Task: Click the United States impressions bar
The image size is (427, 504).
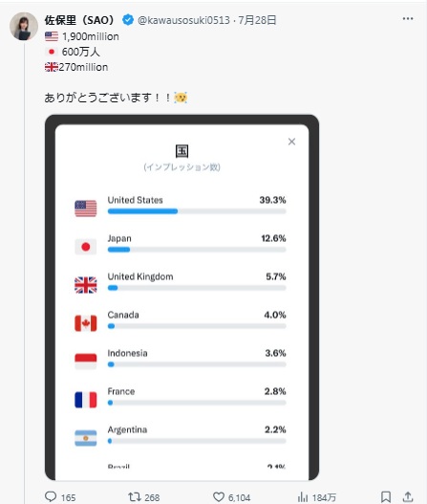Action: click(197, 211)
